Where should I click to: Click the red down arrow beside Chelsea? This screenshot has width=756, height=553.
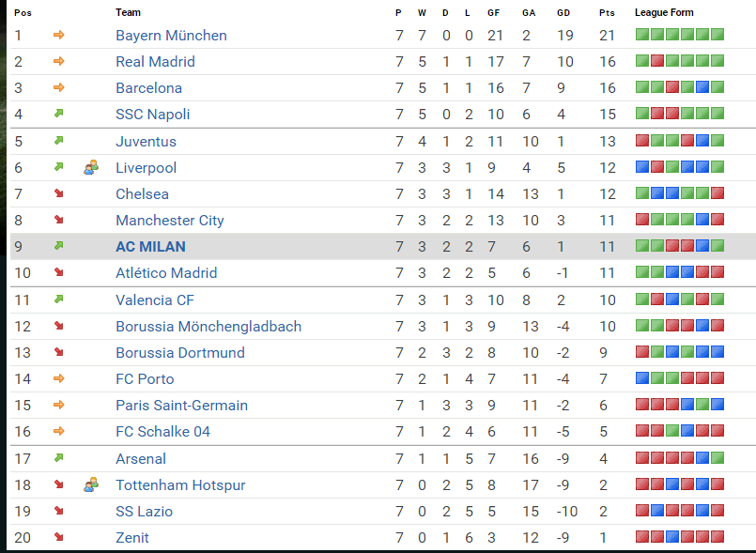[58, 194]
